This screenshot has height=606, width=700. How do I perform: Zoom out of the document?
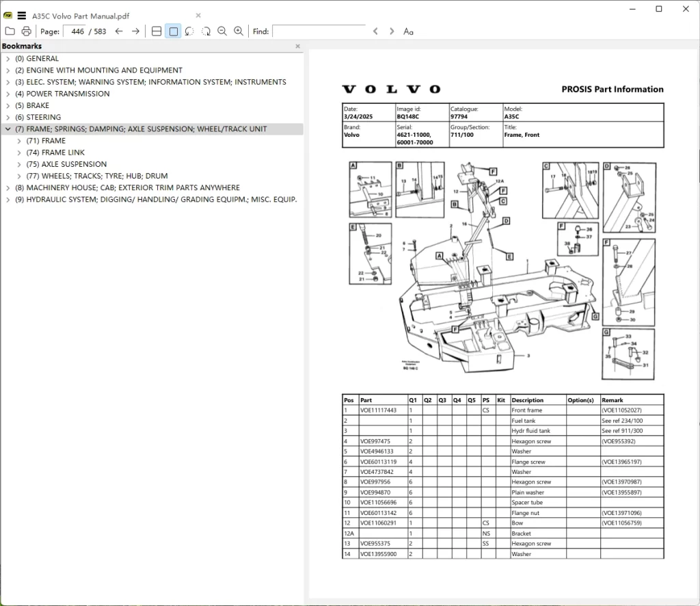click(222, 31)
